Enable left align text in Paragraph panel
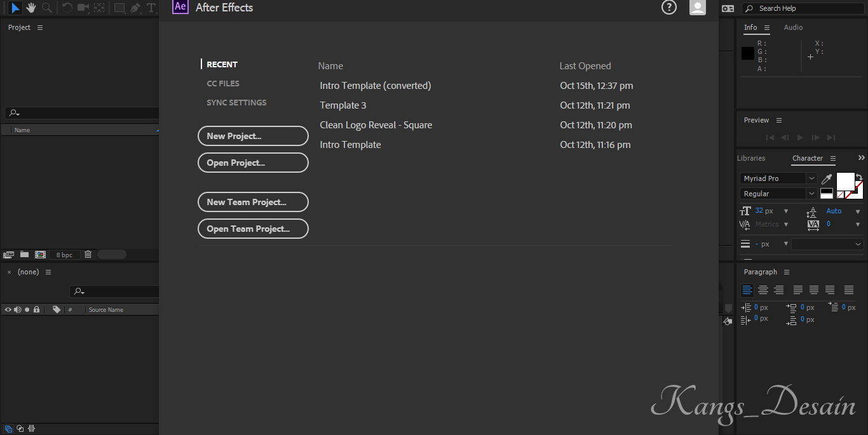Viewport: 868px width, 435px height. [747, 290]
